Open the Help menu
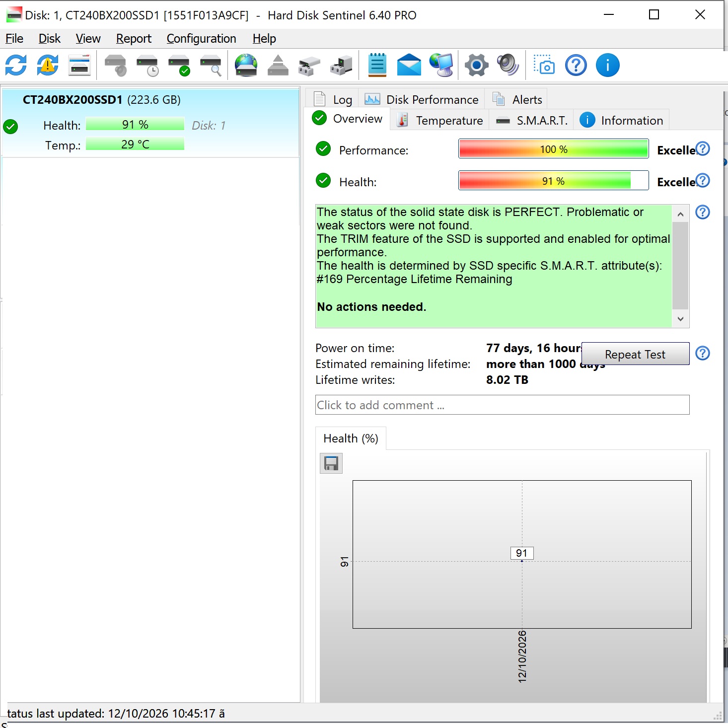The image size is (728, 728). (264, 39)
